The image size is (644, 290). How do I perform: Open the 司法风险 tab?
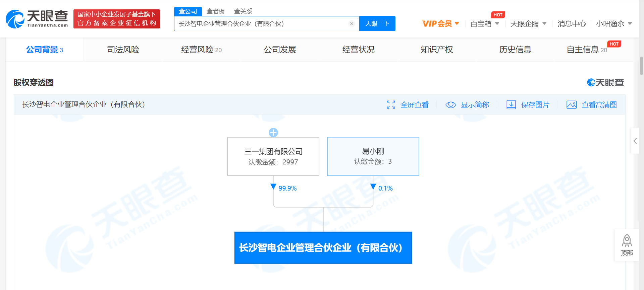pos(123,50)
